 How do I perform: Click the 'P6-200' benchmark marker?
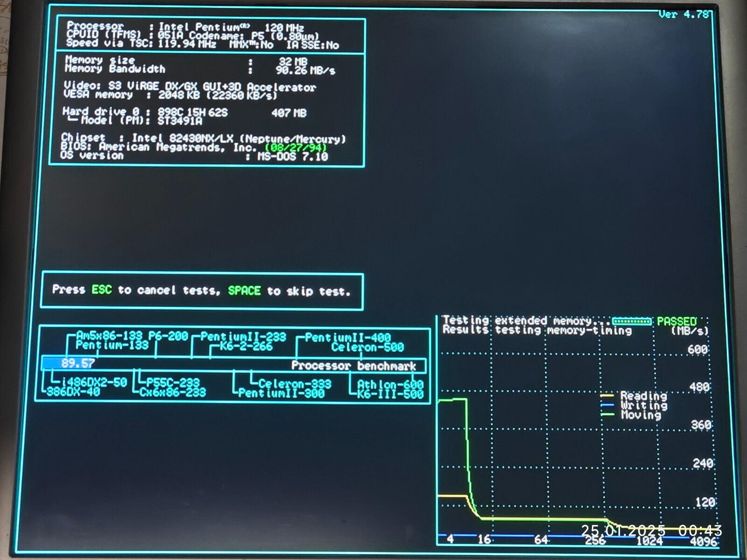coord(169,336)
